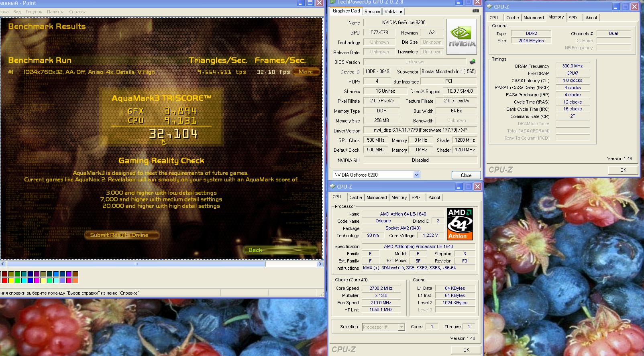Viewport: 644px width, 356px height.
Task: Click the Memory Size value 2048 MBytes
Action: (531, 41)
